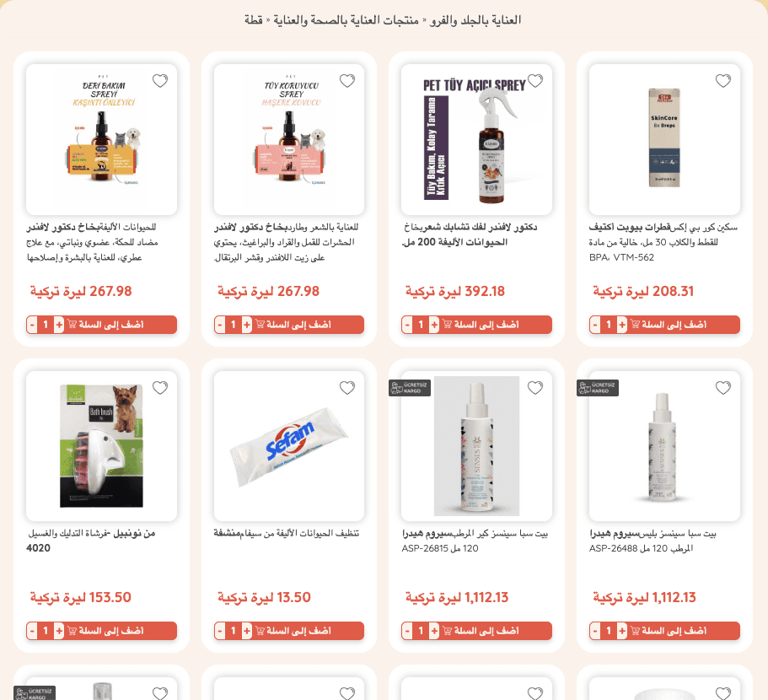Click the Ücretsiz Kargo badge on Senses Care serum
The width and height of the screenshot is (768, 700).
(410, 388)
